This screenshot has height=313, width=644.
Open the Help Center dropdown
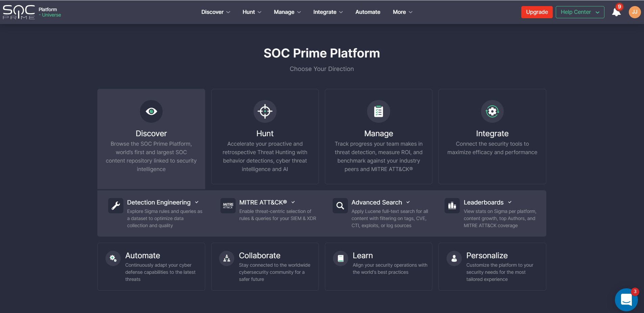pos(580,12)
